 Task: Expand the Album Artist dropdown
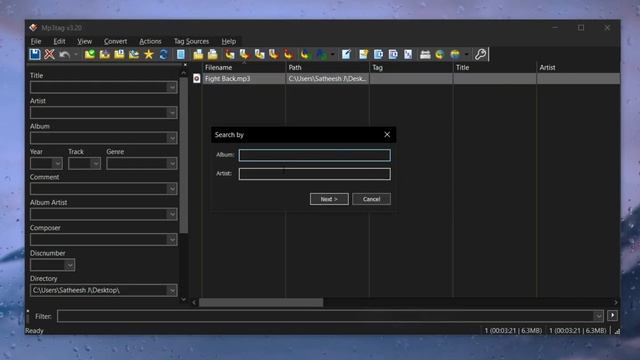[172, 214]
